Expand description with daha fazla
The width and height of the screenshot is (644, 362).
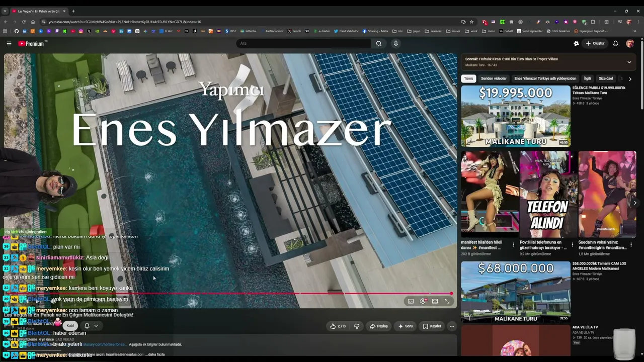point(155,354)
